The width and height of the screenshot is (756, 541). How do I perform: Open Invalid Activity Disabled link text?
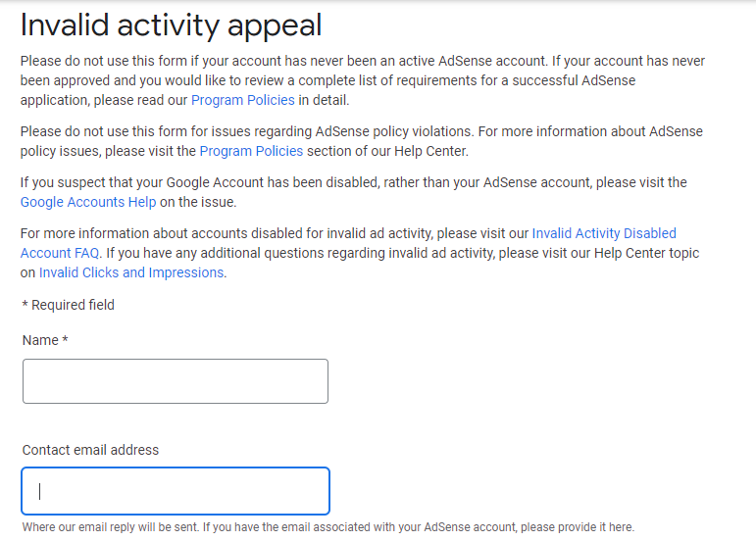point(604,233)
